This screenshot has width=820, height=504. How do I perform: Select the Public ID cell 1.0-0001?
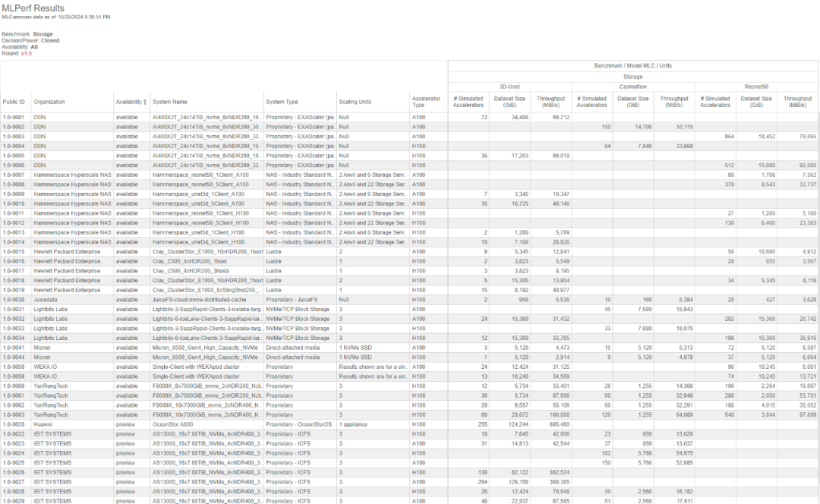click(14, 118)
